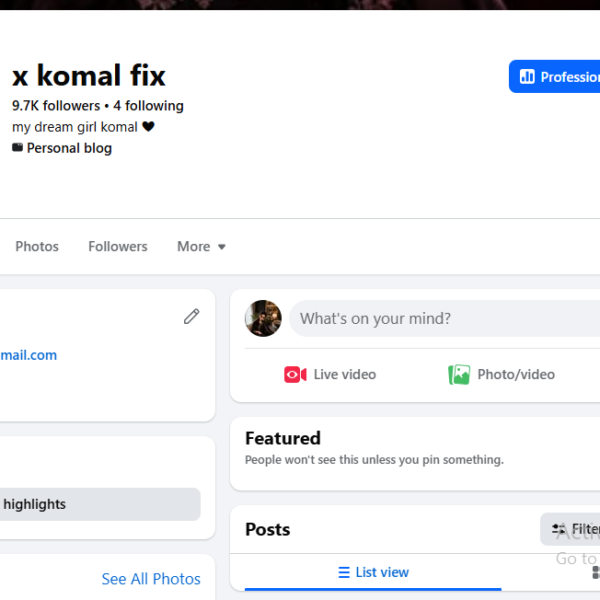Screen dimensions: 600x600
Task: Click the Featured section heading
Action: 283,439
